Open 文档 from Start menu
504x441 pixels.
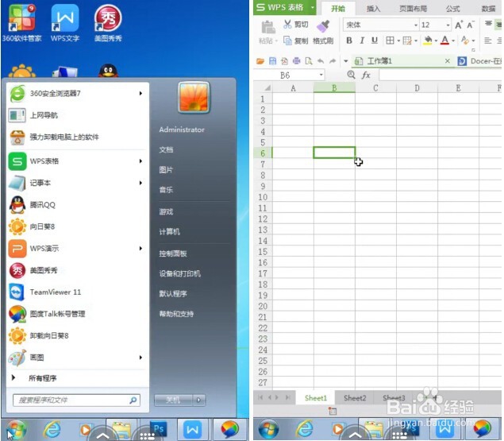click(x=166, y=149)
